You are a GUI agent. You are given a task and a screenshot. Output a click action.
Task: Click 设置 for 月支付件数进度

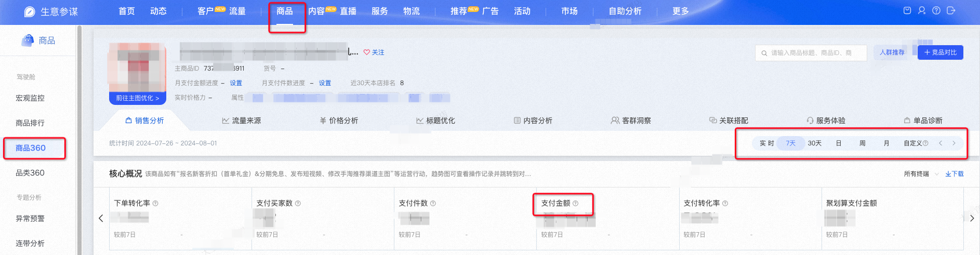click(x=325, y=83)
